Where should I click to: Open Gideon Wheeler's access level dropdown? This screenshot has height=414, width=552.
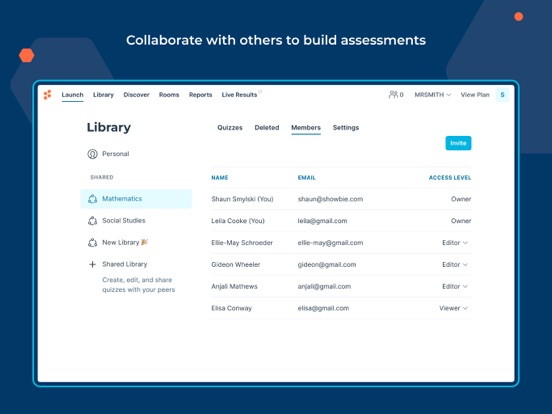click(x=455, y=264)
